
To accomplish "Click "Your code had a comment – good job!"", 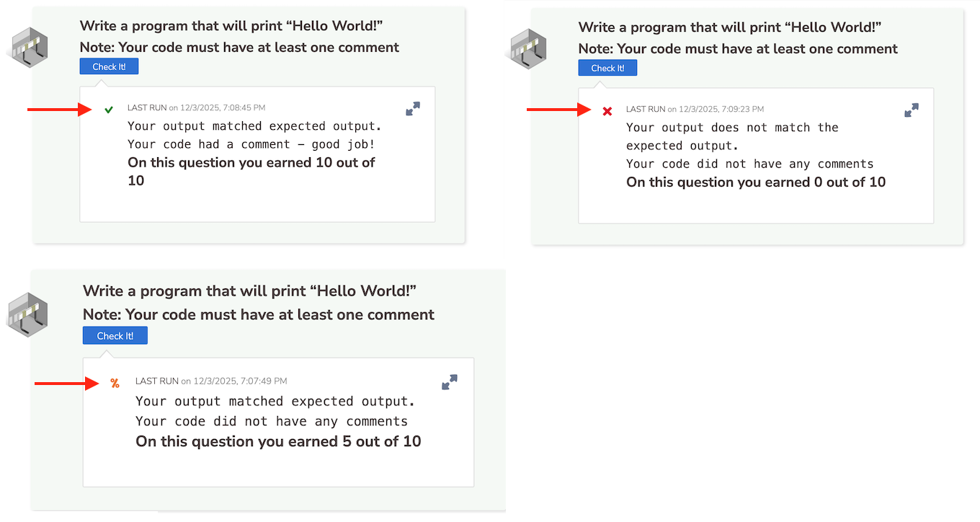I will tap(251, 144).
